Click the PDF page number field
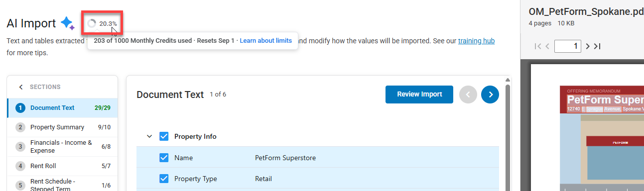The image size is (644, 191). click(x=568, y=46)
